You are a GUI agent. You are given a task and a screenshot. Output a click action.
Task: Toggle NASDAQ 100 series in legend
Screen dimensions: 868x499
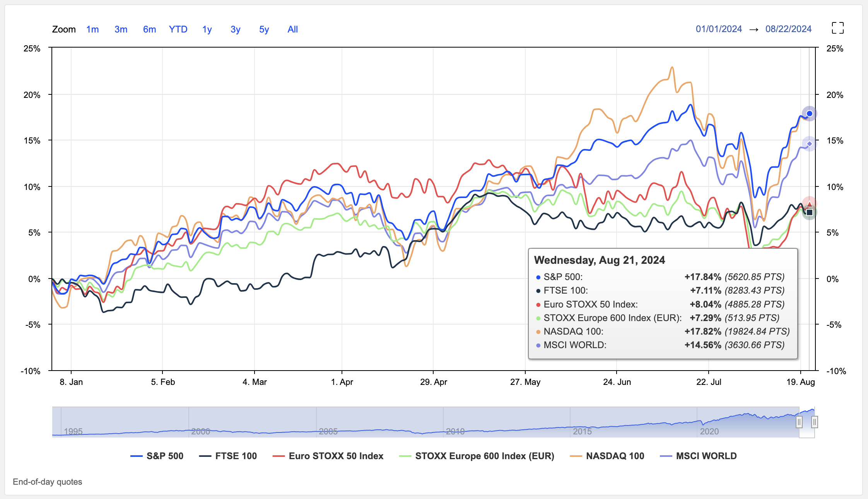pyautogui.click(x=607, y=456)
